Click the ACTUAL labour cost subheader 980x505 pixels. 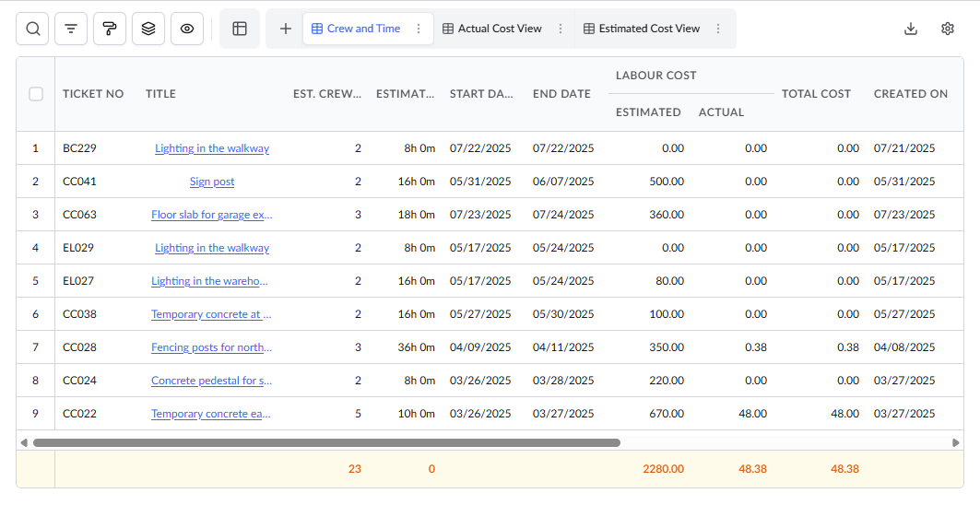tap(721, 112)
